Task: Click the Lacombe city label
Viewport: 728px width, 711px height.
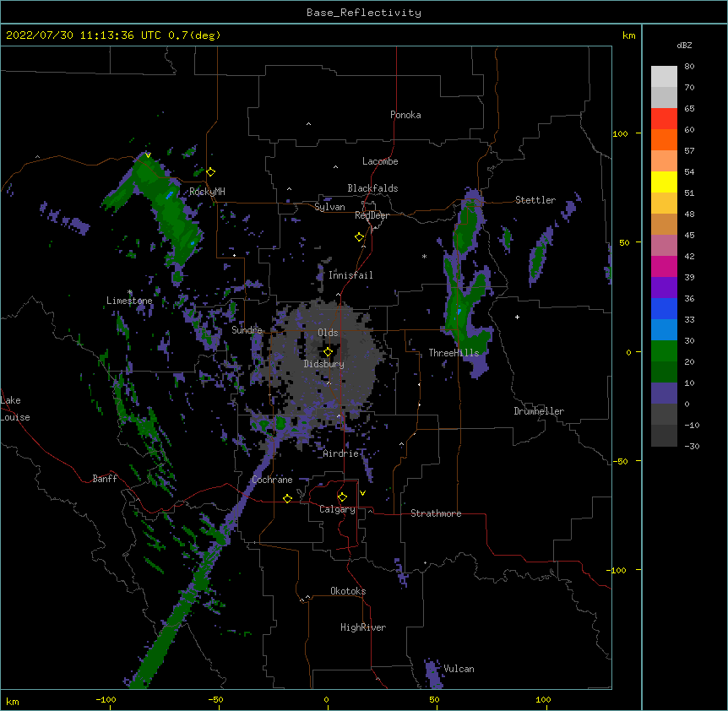Action: [380, 161]
